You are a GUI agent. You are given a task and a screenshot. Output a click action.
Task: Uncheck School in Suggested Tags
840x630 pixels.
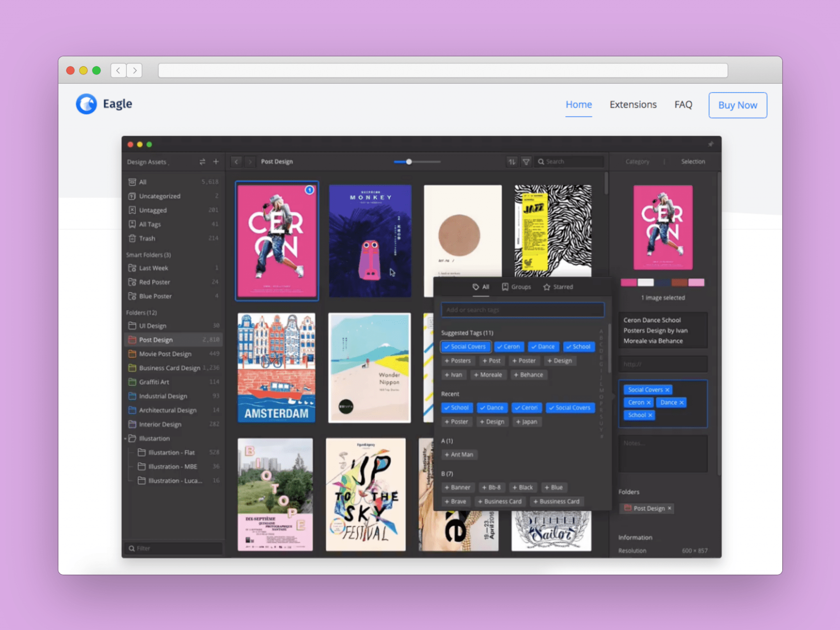click(579, 347)
